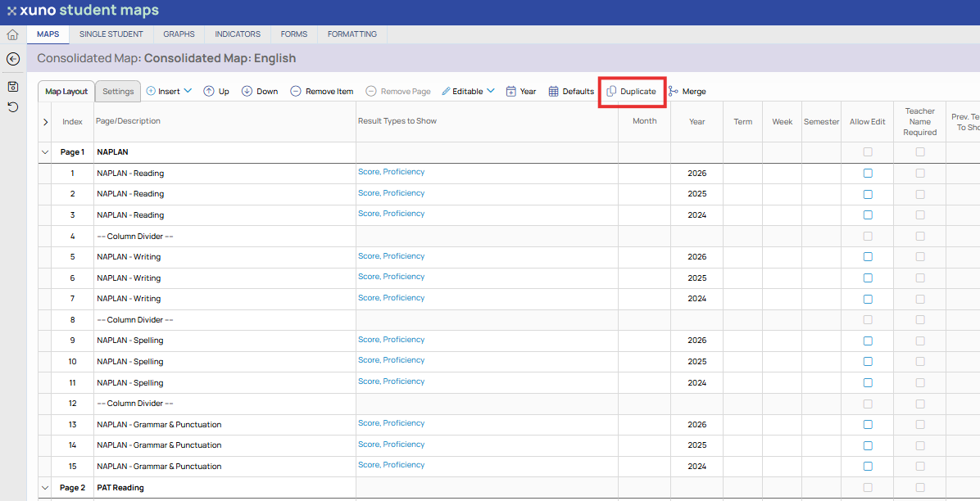Open the Indicators tab
Image resolution: width=980 pixels, height=501 pixels.
point(238,34)
